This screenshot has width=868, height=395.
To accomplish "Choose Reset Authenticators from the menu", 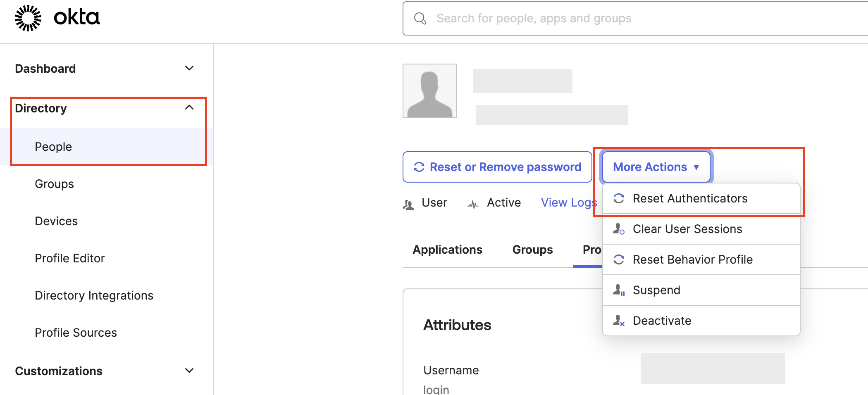I will tap(701, 198).
